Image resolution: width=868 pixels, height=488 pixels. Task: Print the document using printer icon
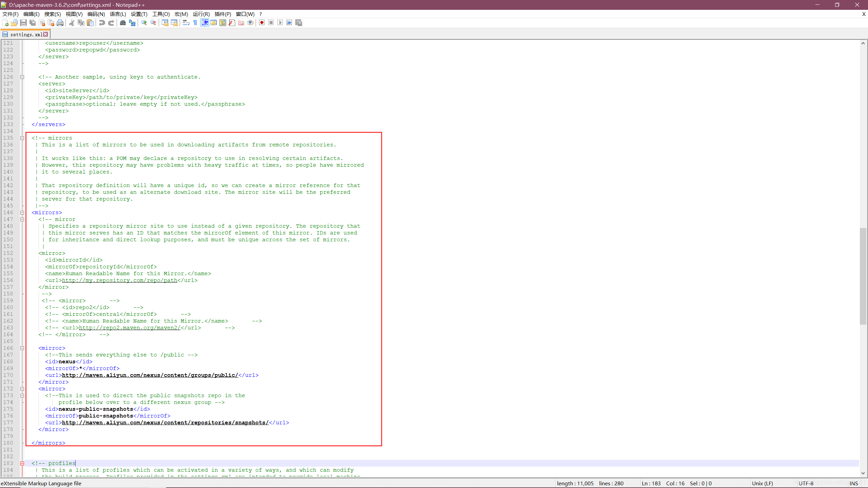point(60,23)
